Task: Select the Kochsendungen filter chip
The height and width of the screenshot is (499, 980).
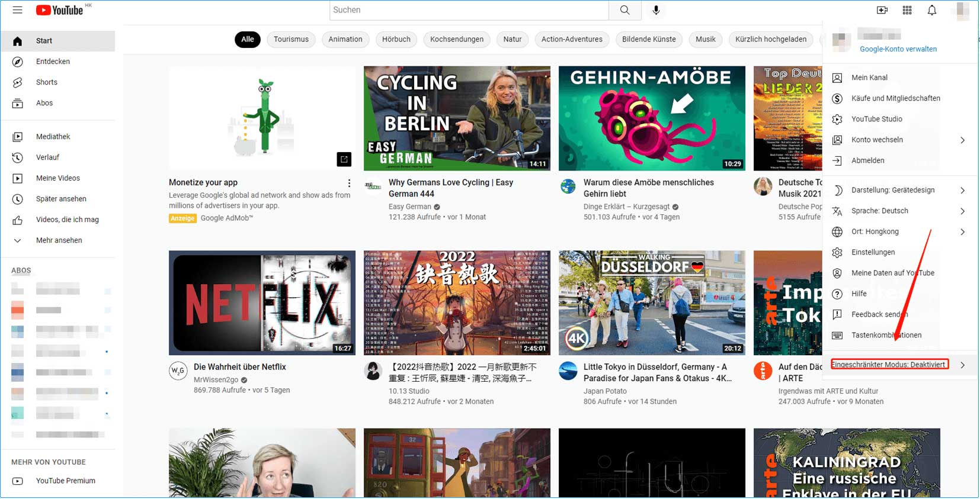Action: pos(457,40)
